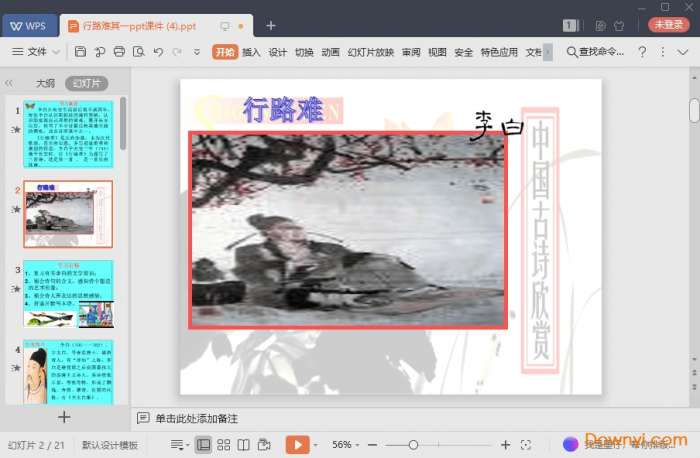Switch to slide sorter grid view icon
This screenshot has width=700, height=458.
click(224, 444)
